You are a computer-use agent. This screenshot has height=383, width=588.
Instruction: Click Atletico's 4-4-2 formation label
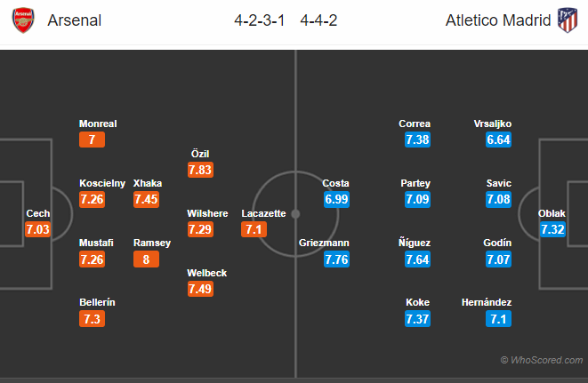(331, 20)
